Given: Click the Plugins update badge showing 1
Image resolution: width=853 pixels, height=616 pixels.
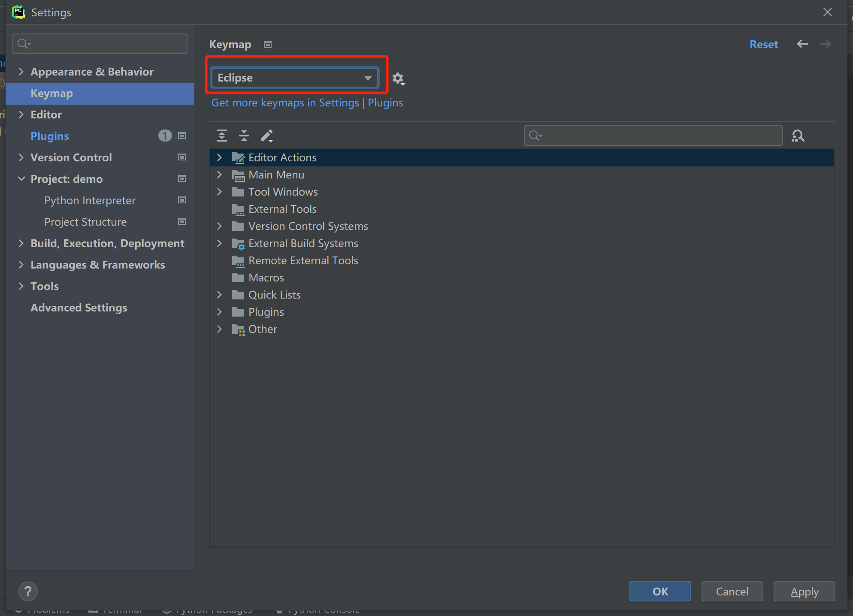Looking at the screenshot, I should pos(165,136).
